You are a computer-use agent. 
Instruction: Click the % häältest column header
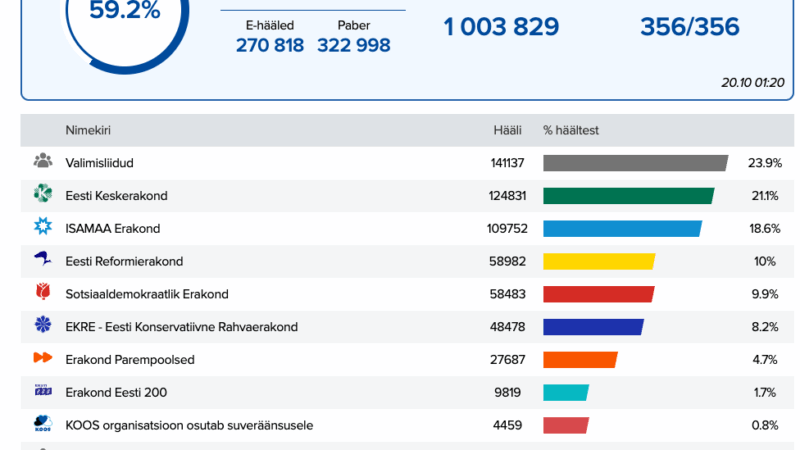coord(571,131)
